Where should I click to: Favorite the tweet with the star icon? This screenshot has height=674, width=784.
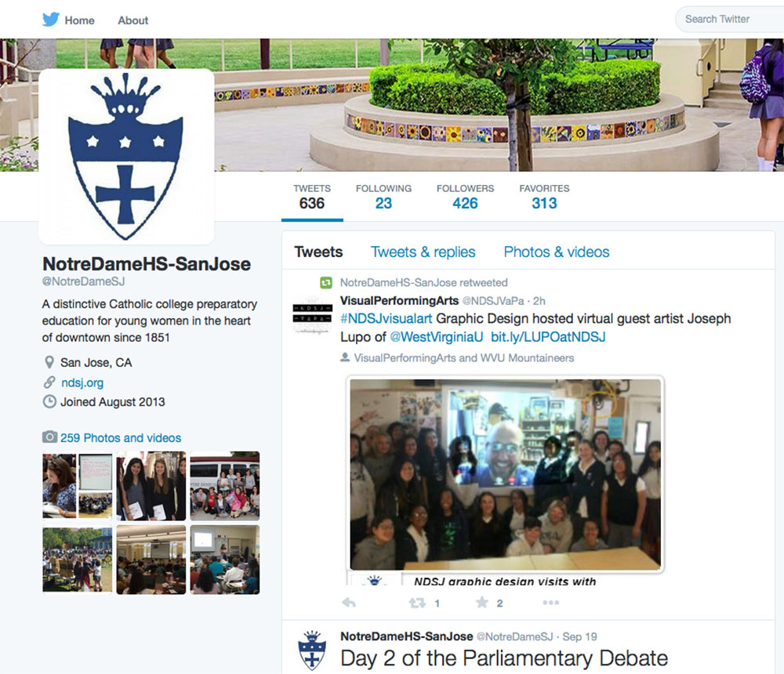[482, 602]
